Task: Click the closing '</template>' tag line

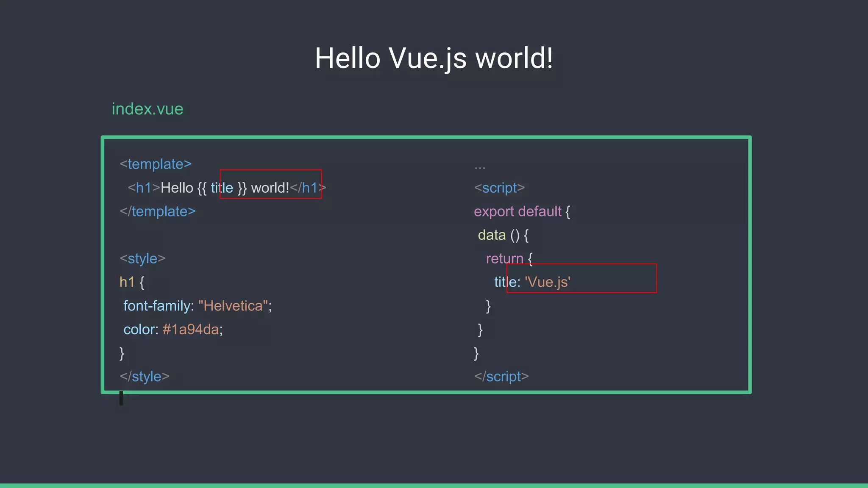Action: click(158, 211)
